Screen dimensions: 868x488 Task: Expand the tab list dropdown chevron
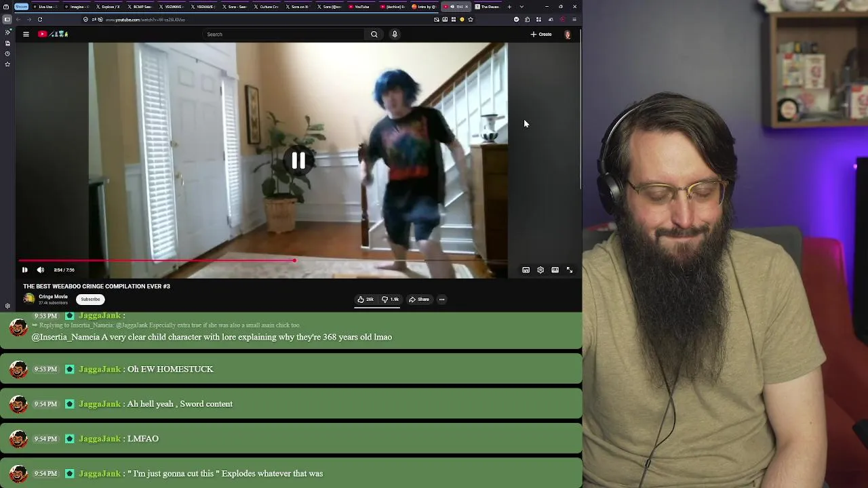pyautogui.click(x=521, y=7)
